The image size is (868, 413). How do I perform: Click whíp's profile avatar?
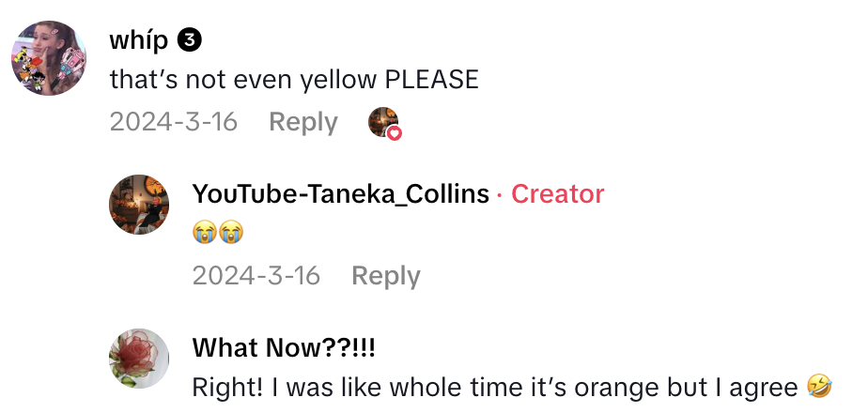49,58
